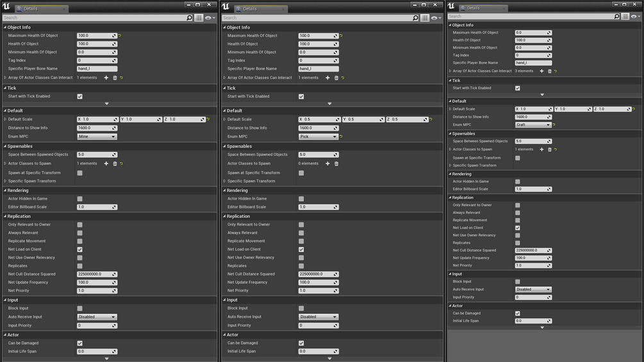644x362 pixels.
Task: Click search magnifier icon in right Details panel
Action: [x=616, y=17]
